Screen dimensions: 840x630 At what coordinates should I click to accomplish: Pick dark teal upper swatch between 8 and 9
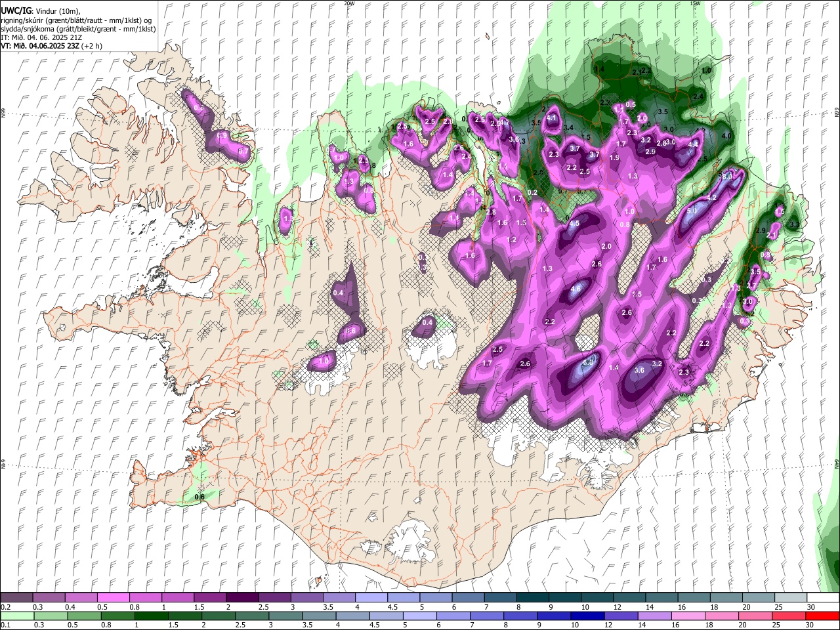point(532,598)
